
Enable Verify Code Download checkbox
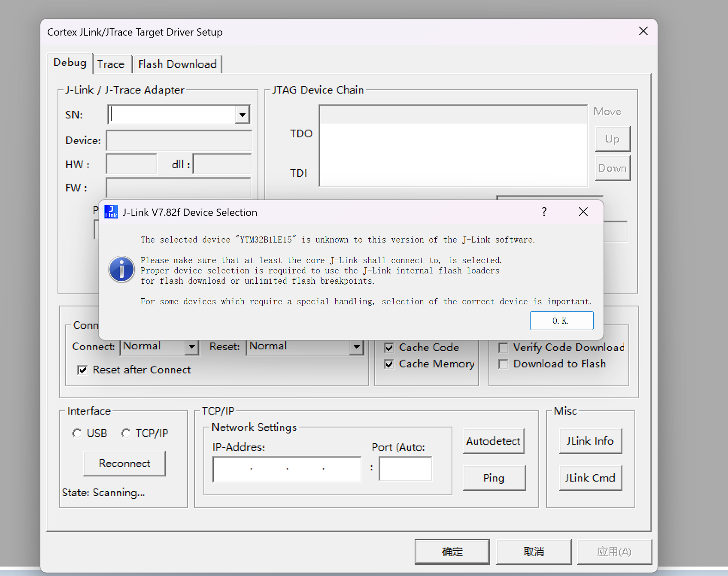coord(503,348)
